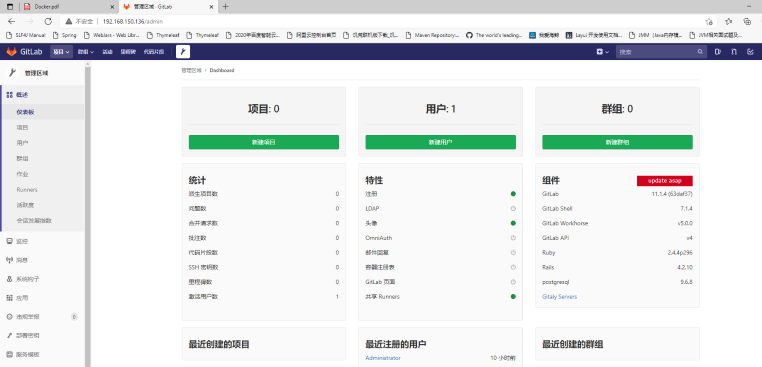Click the green 新建用户 new user button

point(441,142)
